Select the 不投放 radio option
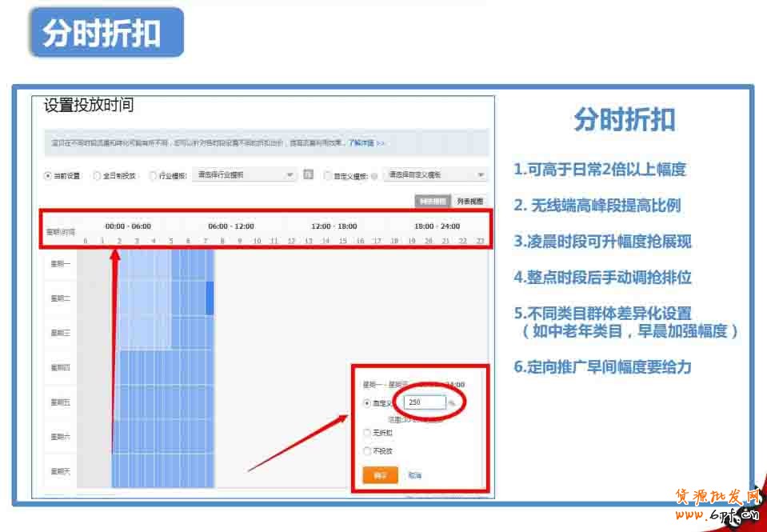This screenshot has width=767, height=532. (367, 451)
